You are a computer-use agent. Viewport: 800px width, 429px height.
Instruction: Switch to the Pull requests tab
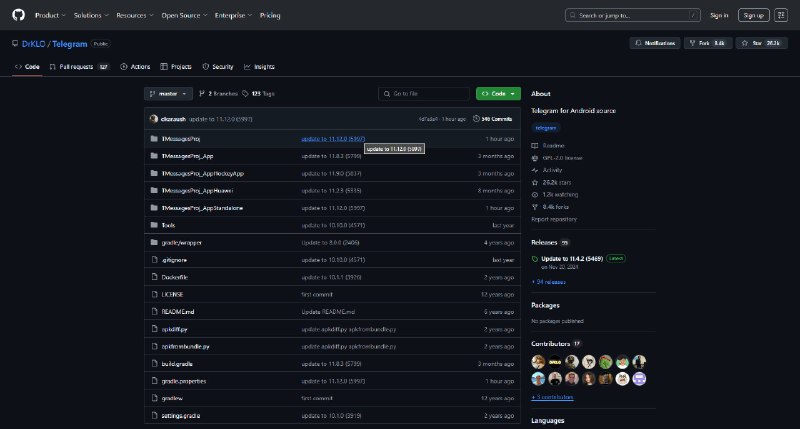(x=79, y=67)
